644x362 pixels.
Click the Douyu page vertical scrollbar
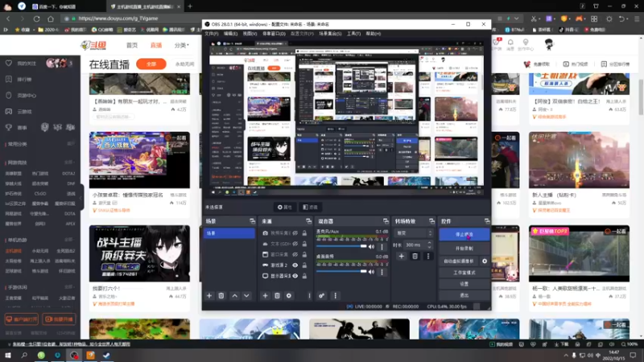coord(641,97)
